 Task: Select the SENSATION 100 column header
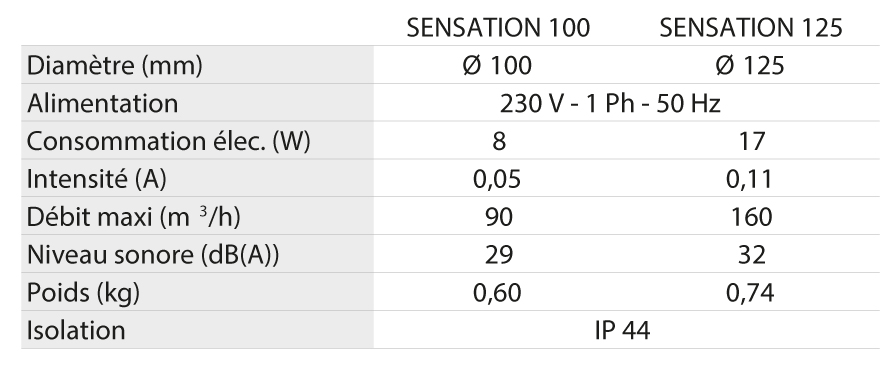click(x=498, y=28)
